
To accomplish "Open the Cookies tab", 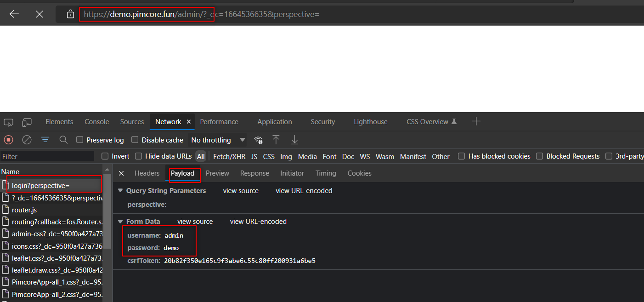I will [359, 173].
